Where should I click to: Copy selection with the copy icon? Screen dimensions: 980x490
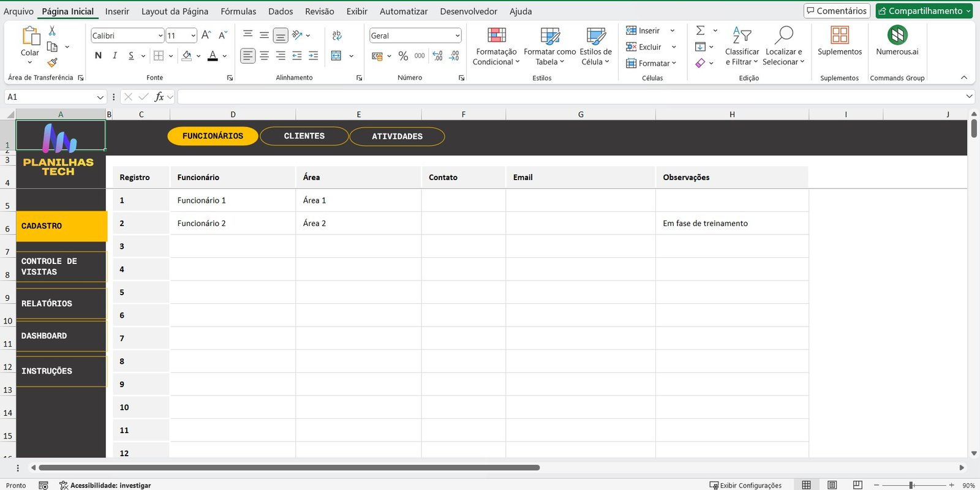(x=52, y=47)
